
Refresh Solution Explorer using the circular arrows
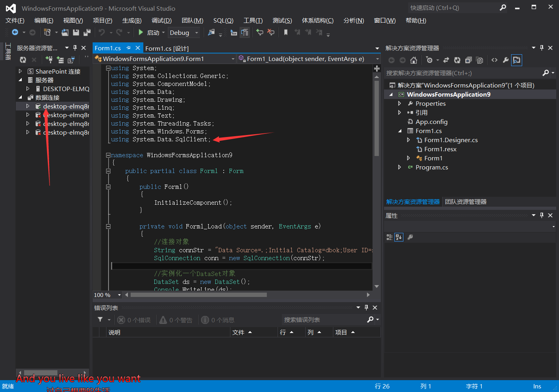pos(457,60)
